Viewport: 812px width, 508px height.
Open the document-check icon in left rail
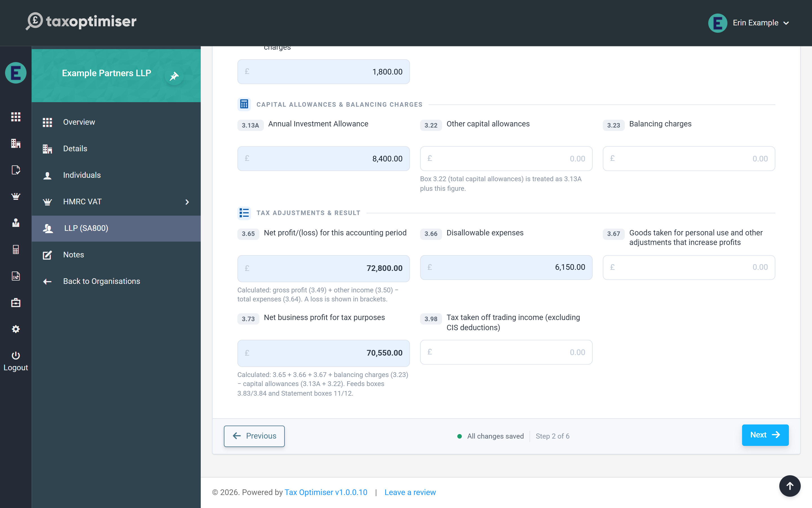point(16,170)
